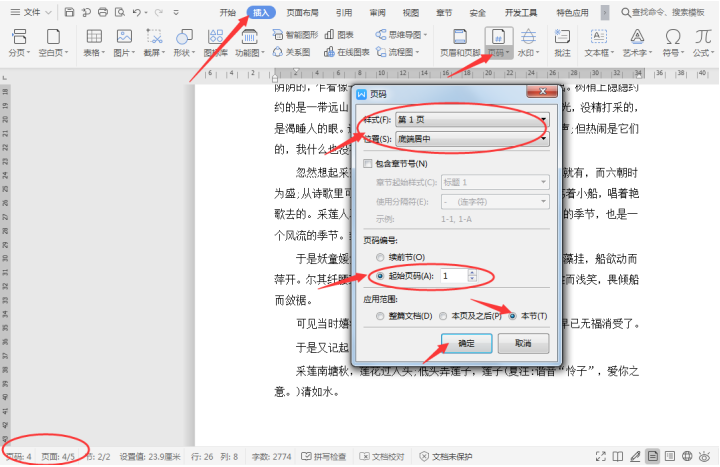Viewport: 720px width, 467px height.
Task: Open the 符号 symbol picker
Action: coord(673,37)
